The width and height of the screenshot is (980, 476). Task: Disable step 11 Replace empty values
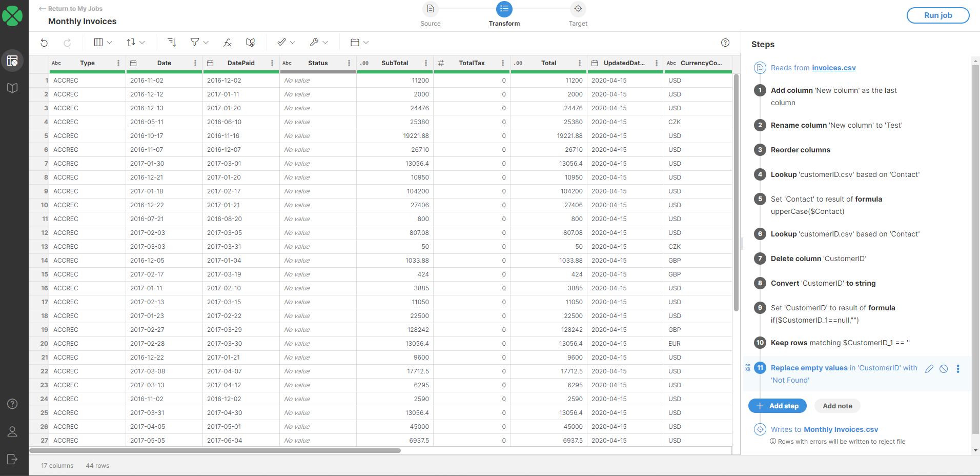coord(944,369)
